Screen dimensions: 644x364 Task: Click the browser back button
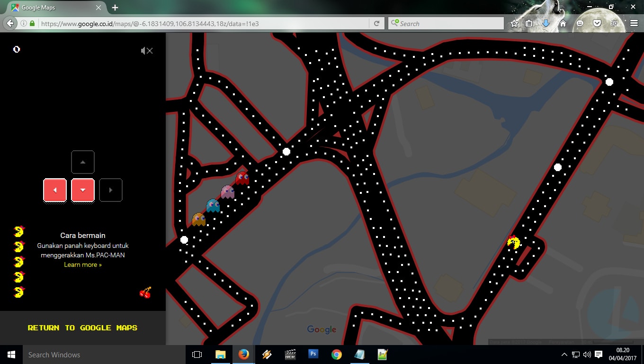click(x=10, y=23)
